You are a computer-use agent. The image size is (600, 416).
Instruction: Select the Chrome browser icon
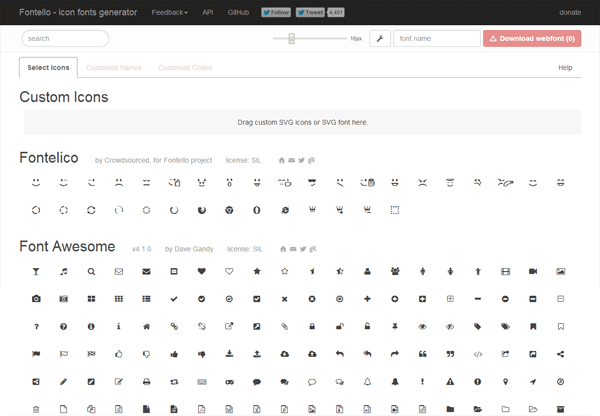[229, 210]
